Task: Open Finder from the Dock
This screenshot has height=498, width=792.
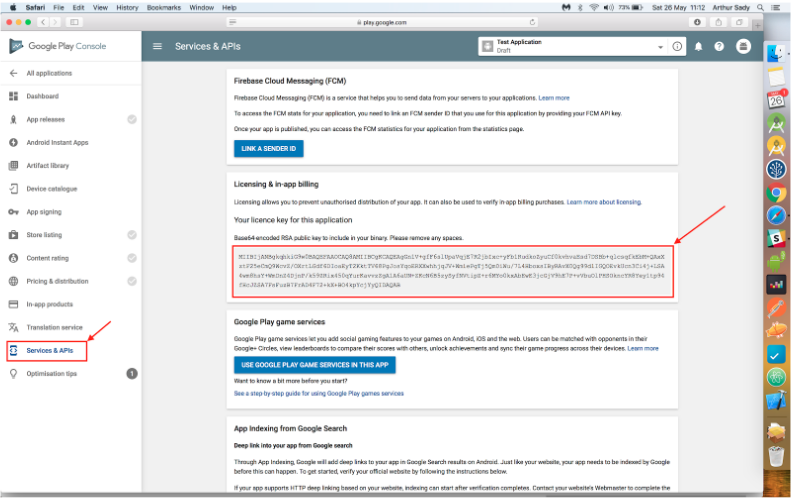Action: coord(776,54)
